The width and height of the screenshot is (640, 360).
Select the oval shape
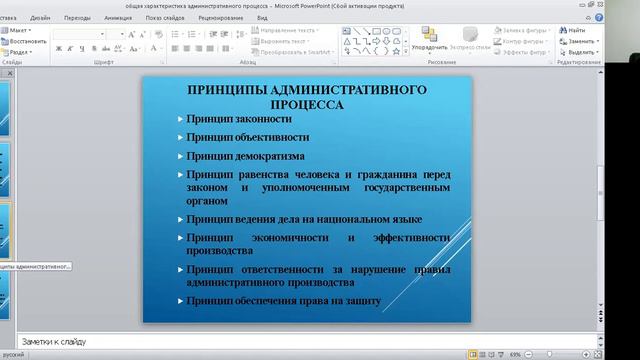[386, 31]
